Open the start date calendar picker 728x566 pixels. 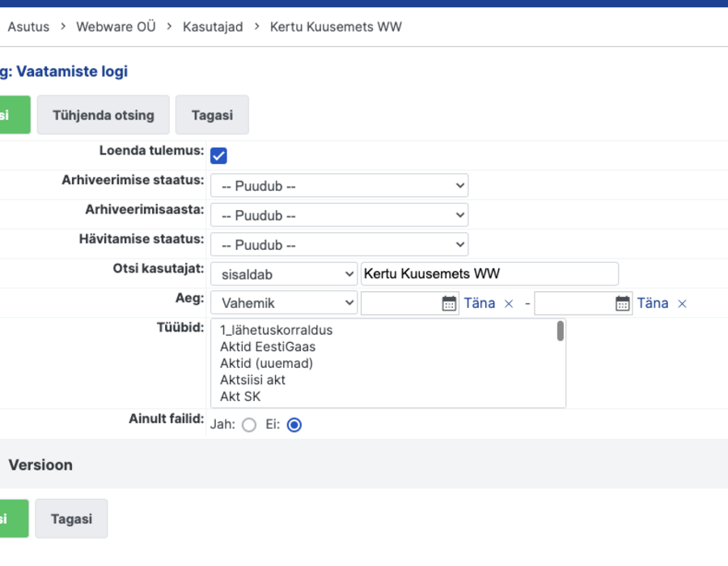[x=449, y=303]
